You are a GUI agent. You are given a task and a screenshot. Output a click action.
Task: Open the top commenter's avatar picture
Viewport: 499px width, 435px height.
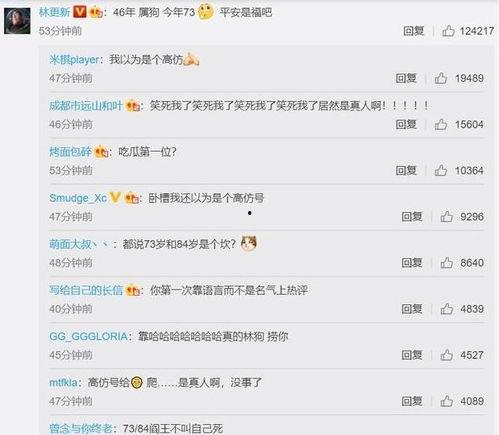tap(17, 21)
